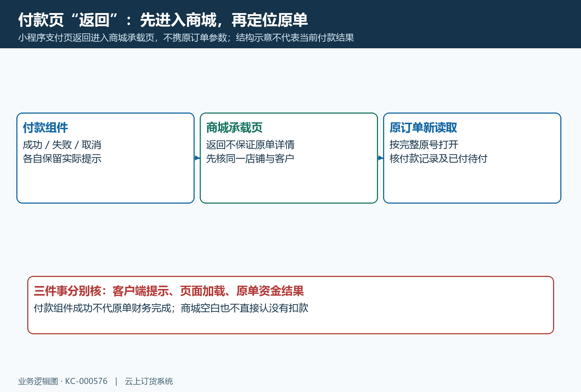581x392 pixels.
Task: Click the line '先核同一店铺与客户'
Action: [250, 159]
